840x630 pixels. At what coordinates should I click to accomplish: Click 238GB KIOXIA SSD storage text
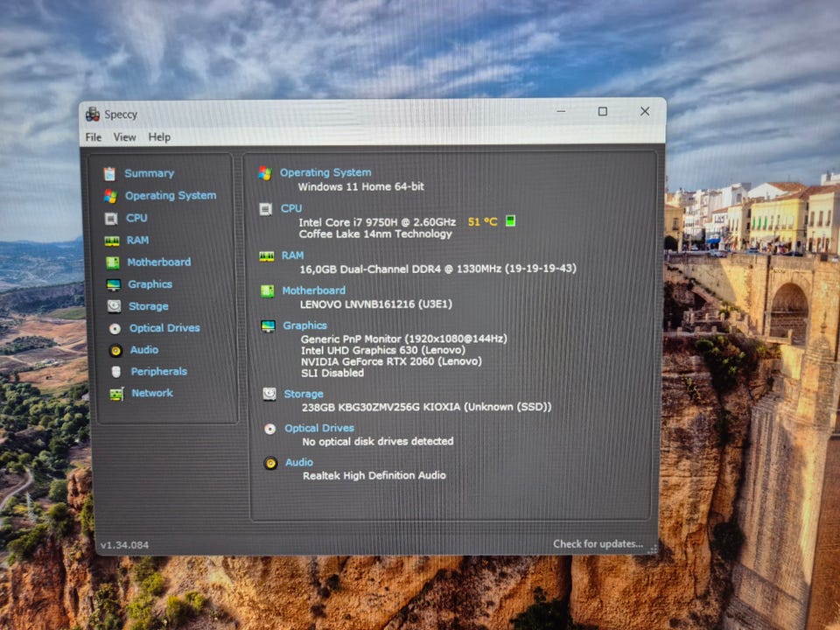(x=426, y=408)
